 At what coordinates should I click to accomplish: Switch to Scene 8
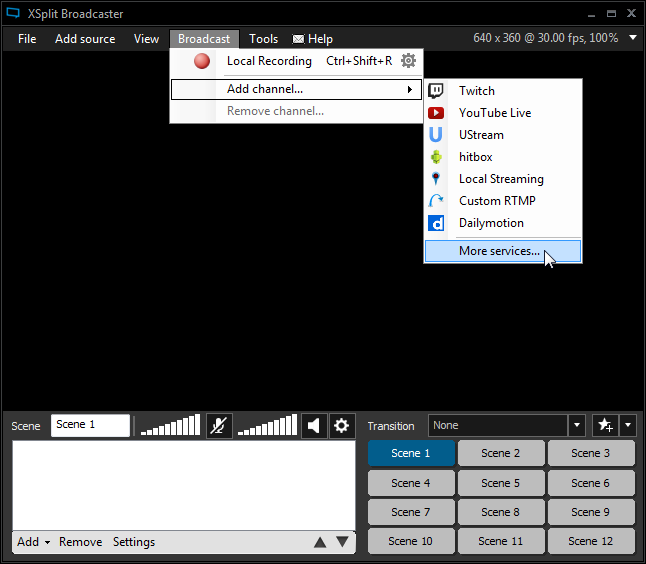tap(501, 512)
